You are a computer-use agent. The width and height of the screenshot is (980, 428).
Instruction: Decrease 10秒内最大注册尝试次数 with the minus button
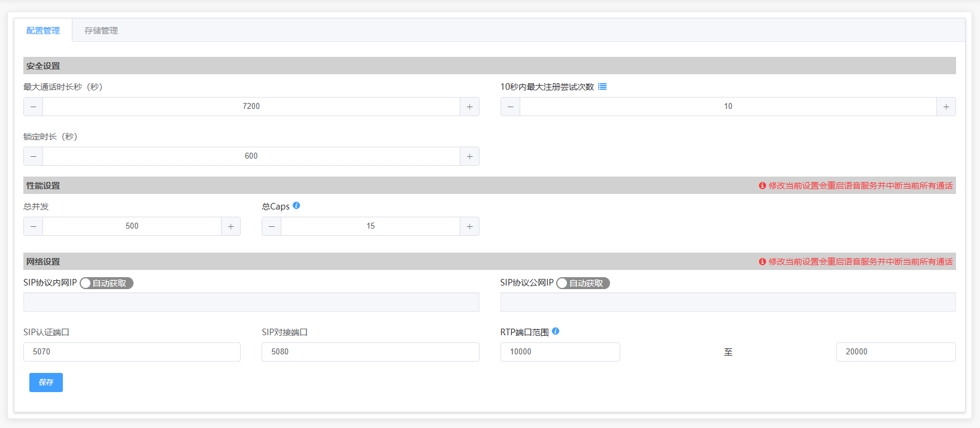(510, 107)
